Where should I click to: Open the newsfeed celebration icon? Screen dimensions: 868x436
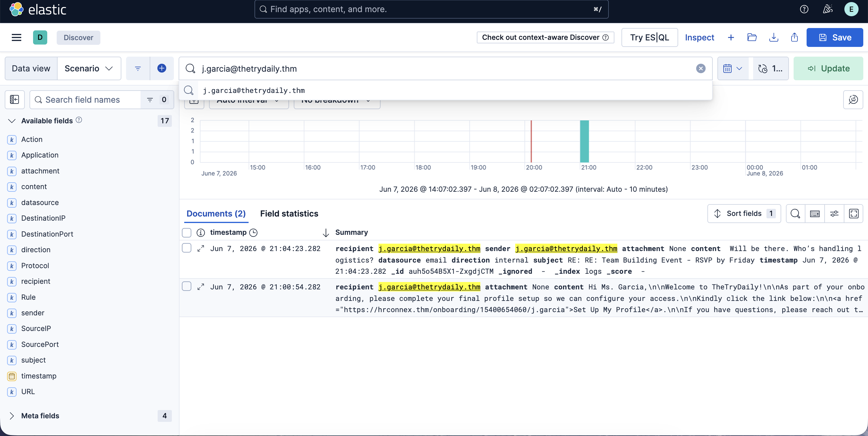828,9
